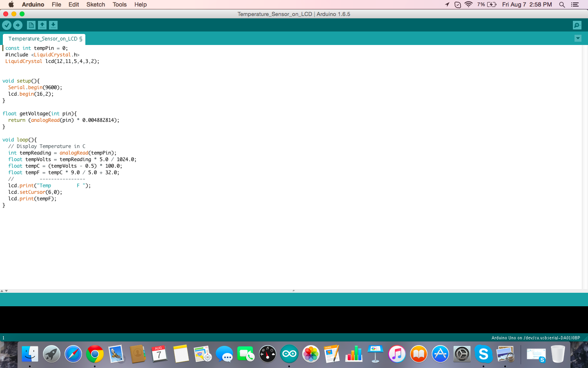Viewport: 588px width, 368px height.
Task: Open the Sketch menu
Action: 96,4
